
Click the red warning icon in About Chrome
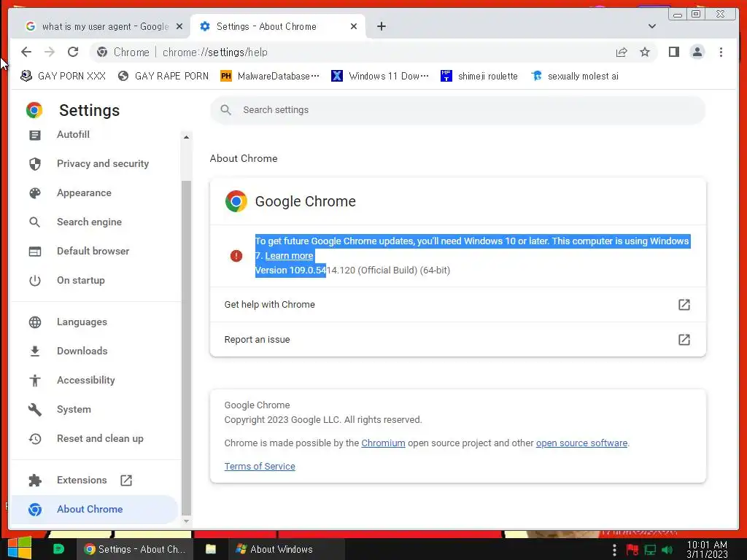coord(236,256)
